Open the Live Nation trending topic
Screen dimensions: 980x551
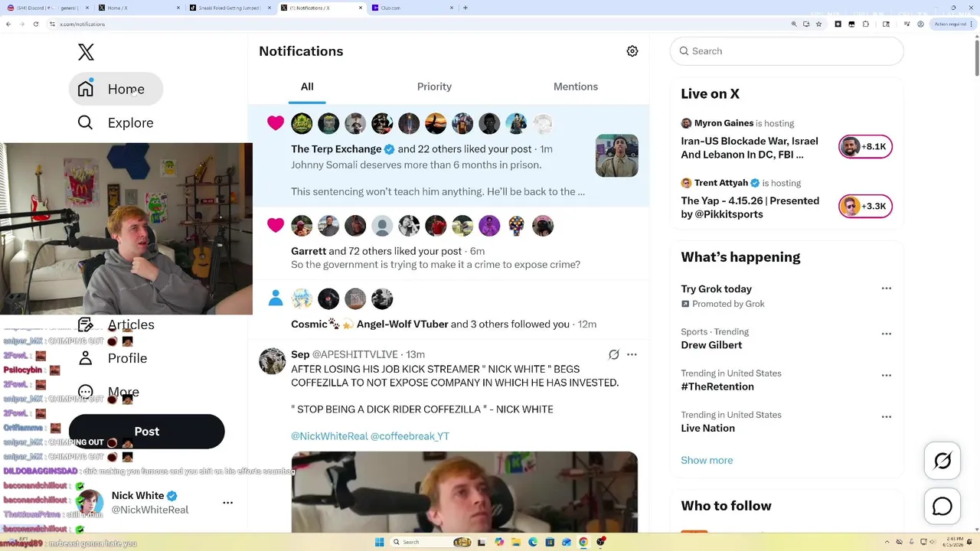tap(707, 428)
